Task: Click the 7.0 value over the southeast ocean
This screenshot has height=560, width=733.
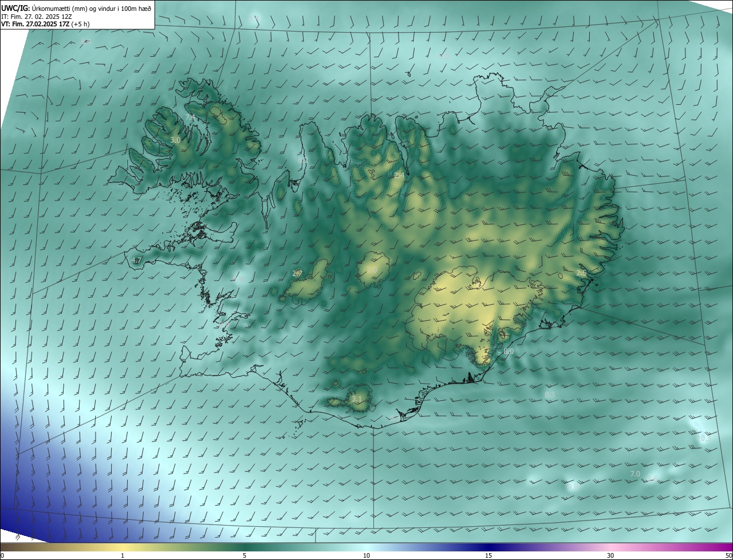Action: click(635, 474)
